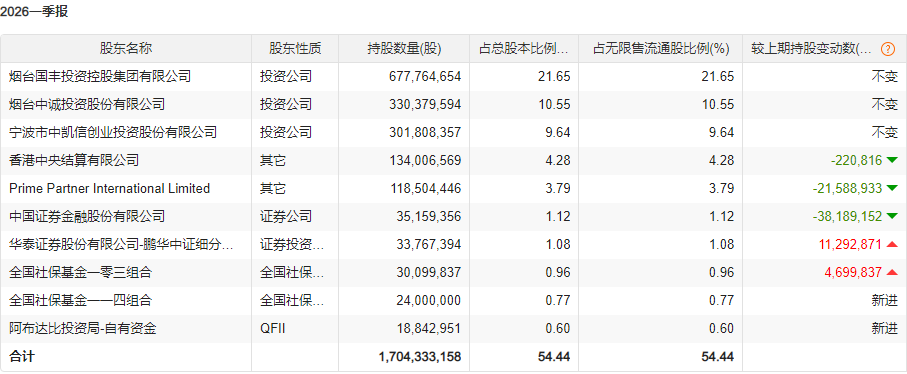Screen dimensions: 907x374
Task: Click change value -21,588,933
Action: tap(847, 188)
